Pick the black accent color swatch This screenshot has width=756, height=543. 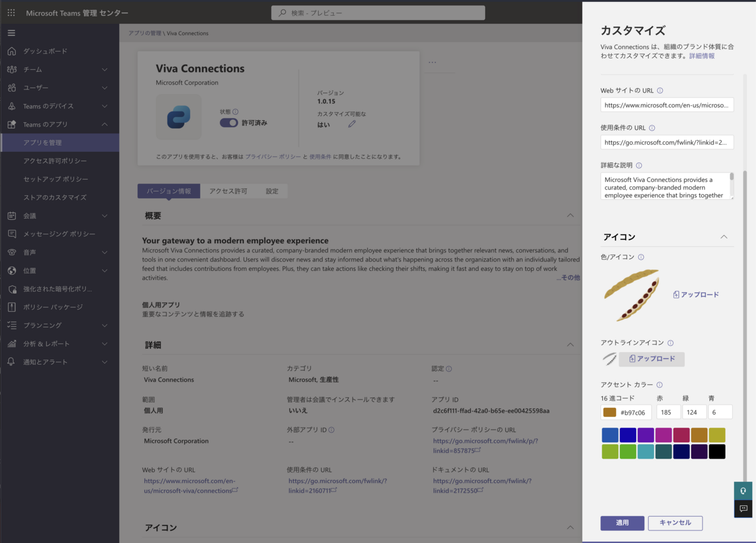(717, 452)
